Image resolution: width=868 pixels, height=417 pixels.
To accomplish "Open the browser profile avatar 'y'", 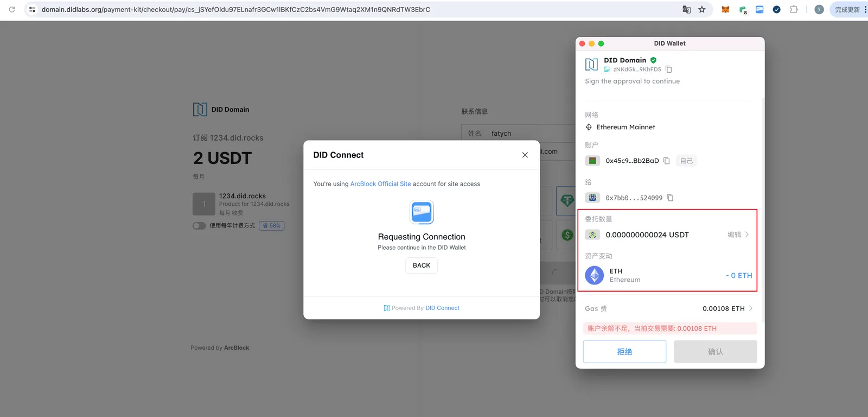I will pyautogui.click(x=819, y=9).
